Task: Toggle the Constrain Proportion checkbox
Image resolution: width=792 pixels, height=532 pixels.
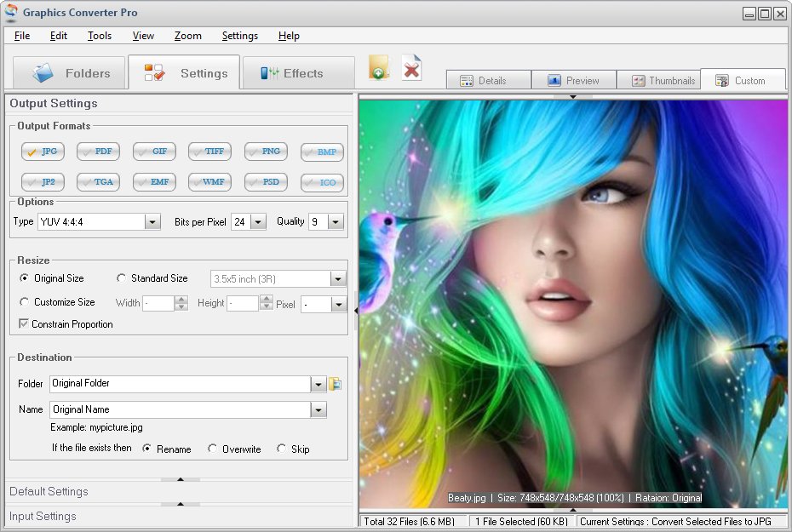Action: click(x=24, y=324)
